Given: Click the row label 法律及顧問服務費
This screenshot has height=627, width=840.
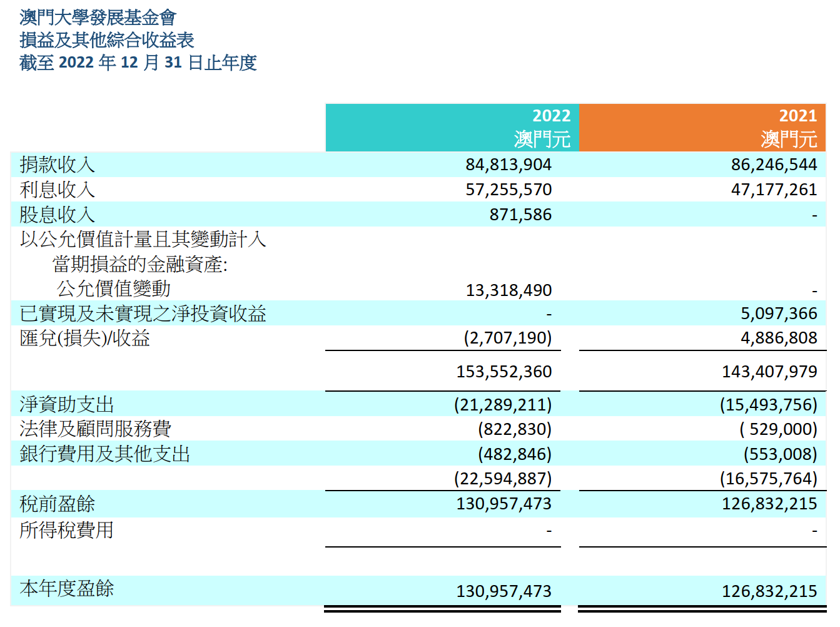Looking at the screenshot, I should [96, 429].
